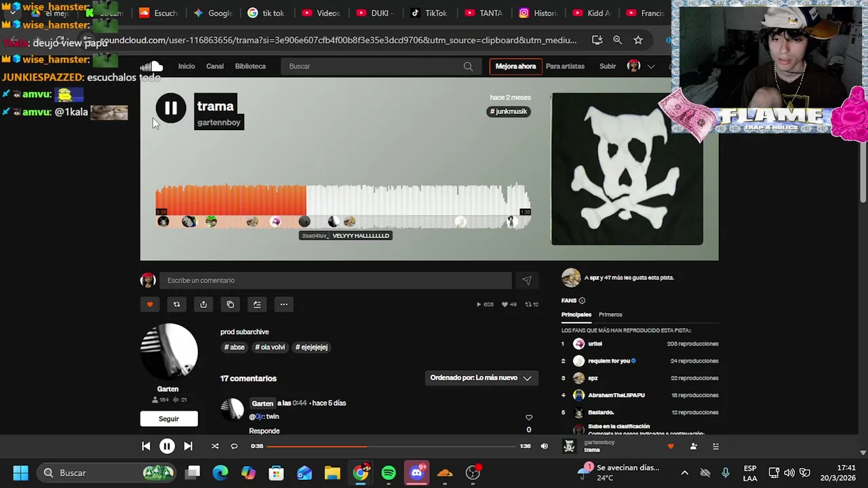Toggle shuffle in the player bar
The width and height of the screenshot is (868, 488).
tap(215, 446)
